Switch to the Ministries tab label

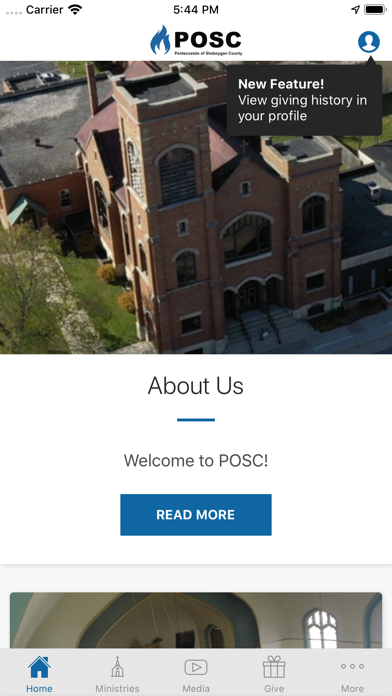point(117,688)
